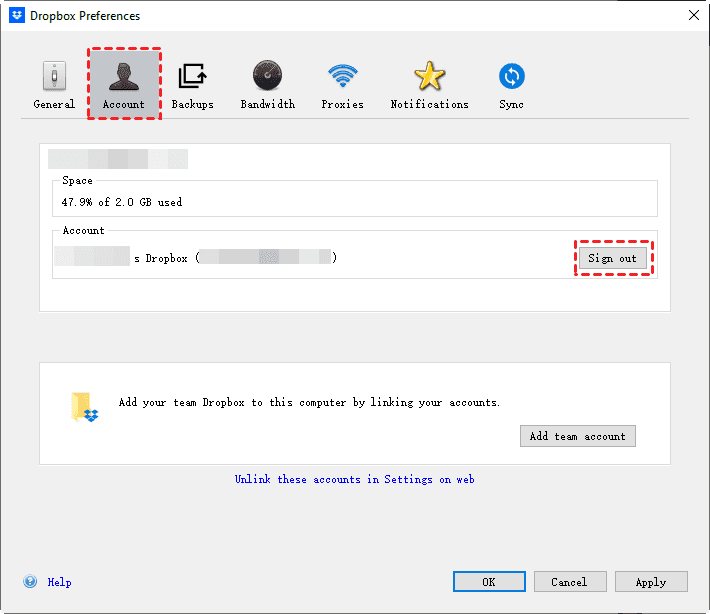The image size is (710, 614).
Task: Click the Cancel button
Action: [x=570, y=582]
